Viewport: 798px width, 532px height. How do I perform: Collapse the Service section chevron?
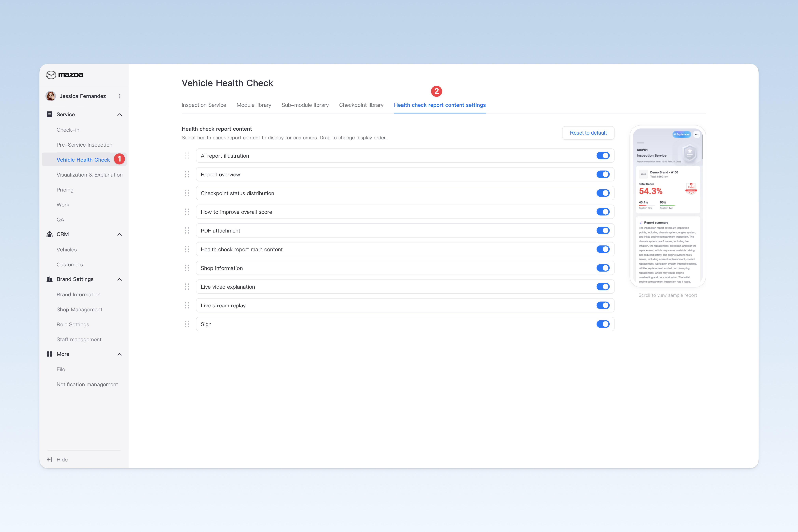coord(119,115)
